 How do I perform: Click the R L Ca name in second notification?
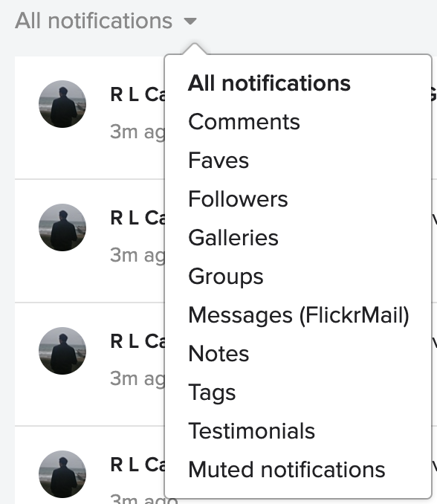click(137, 218)
